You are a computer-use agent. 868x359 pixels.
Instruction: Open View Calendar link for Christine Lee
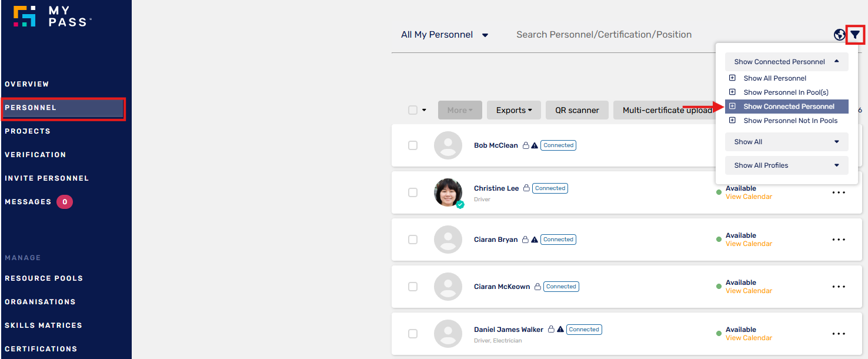click(x=749, y=197)
